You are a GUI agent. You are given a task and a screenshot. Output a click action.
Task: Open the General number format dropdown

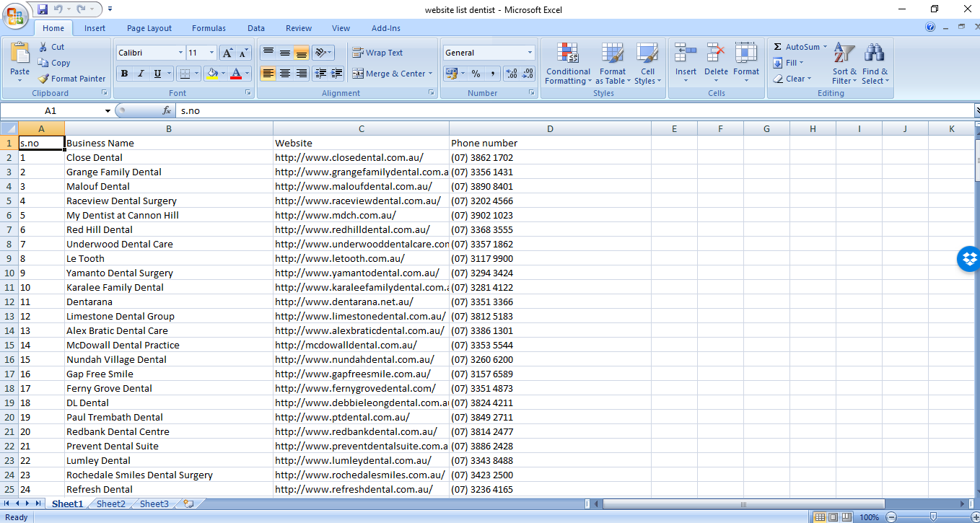pyautogui.click(x=530, y=53)
